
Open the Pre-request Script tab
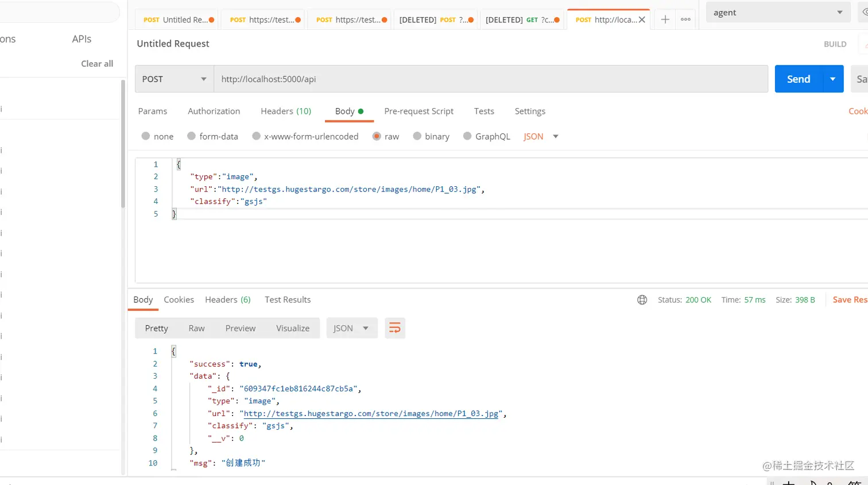click(418, 111)
